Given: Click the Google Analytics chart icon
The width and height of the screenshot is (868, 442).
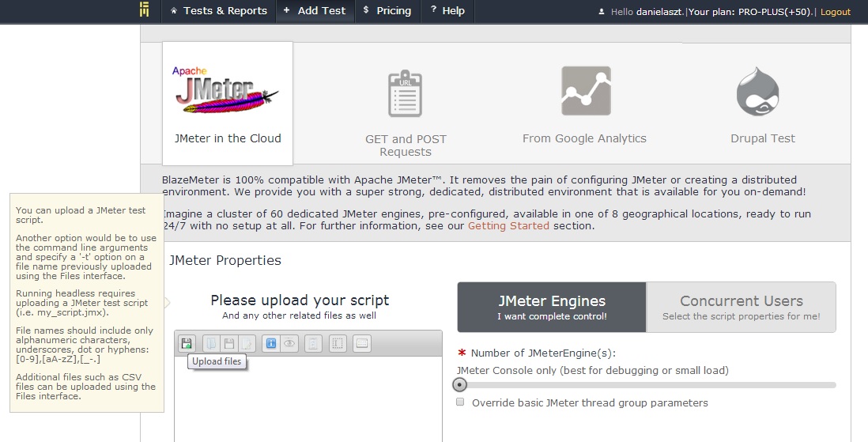Looking at the screenshot, I should pyautogui.click(x=586, y=91).
